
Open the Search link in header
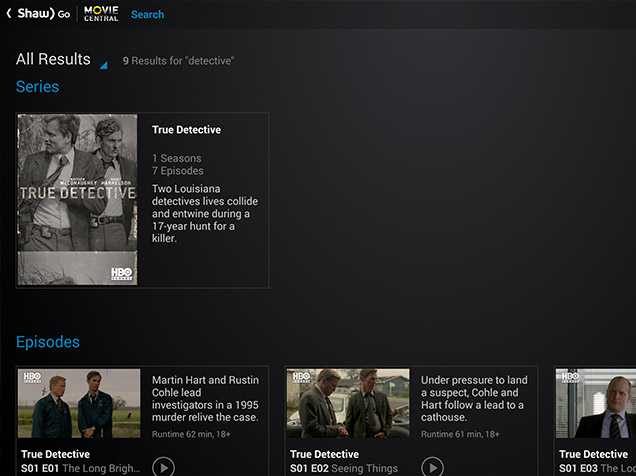(147, 14)
